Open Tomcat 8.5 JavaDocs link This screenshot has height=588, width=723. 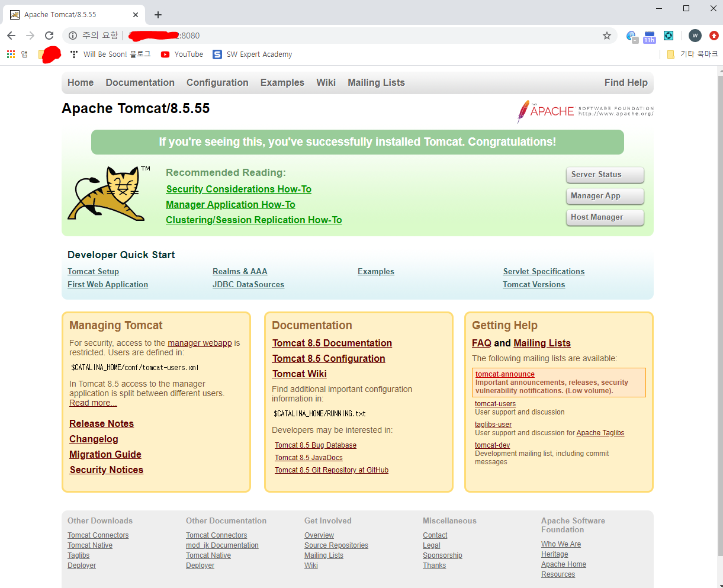(x=309, y=458)
